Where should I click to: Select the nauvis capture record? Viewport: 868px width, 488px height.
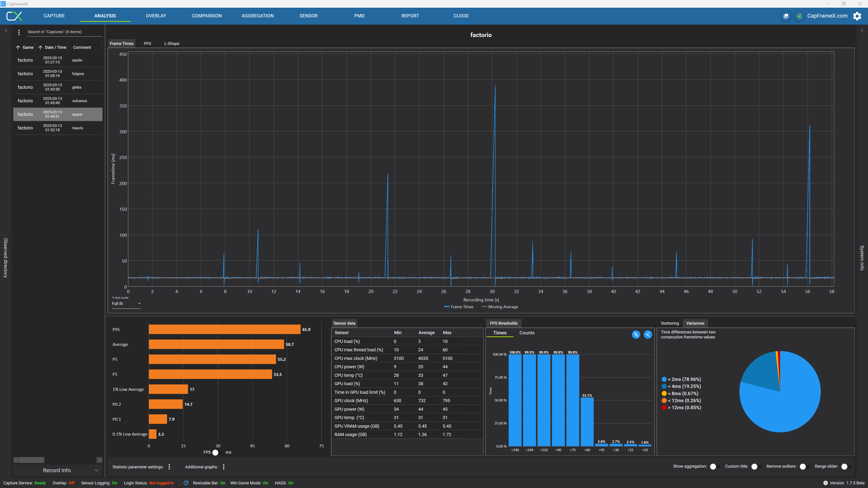click(x=58, y=128)
